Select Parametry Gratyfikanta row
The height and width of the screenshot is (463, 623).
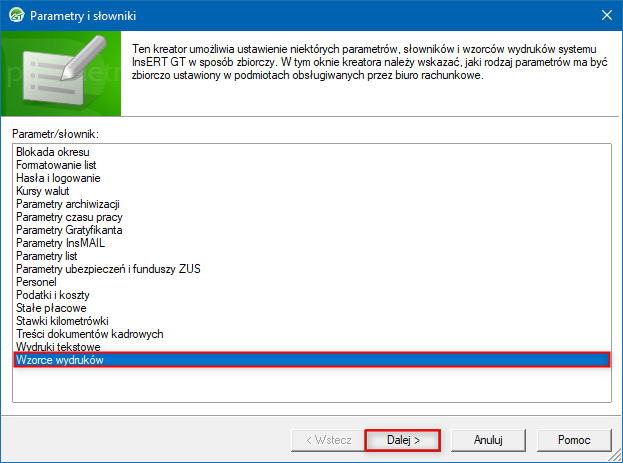pyautogui.click(x=312, y=230)
